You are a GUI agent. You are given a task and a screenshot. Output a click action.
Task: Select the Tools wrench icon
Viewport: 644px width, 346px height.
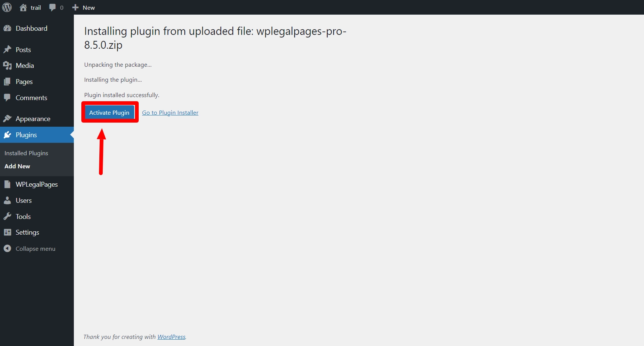(8, 216)
